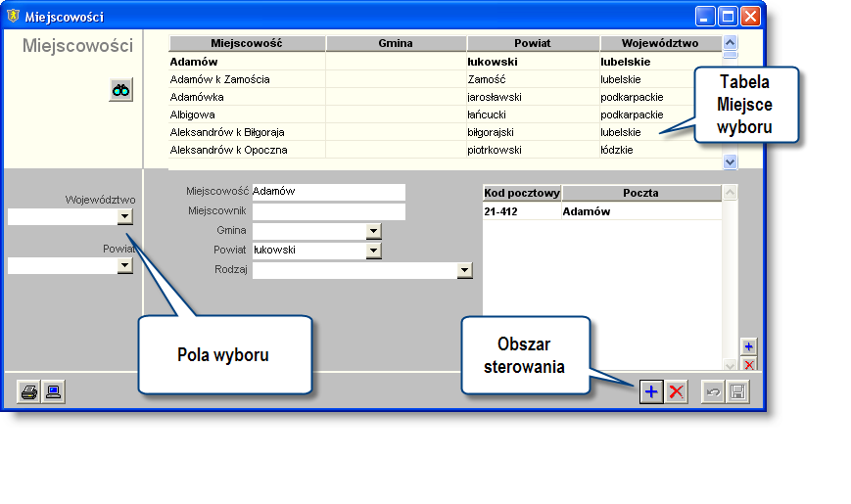851x504 pixels.
Task: Click up arrow of postal code scrollbar
Action: click(731, 192)
